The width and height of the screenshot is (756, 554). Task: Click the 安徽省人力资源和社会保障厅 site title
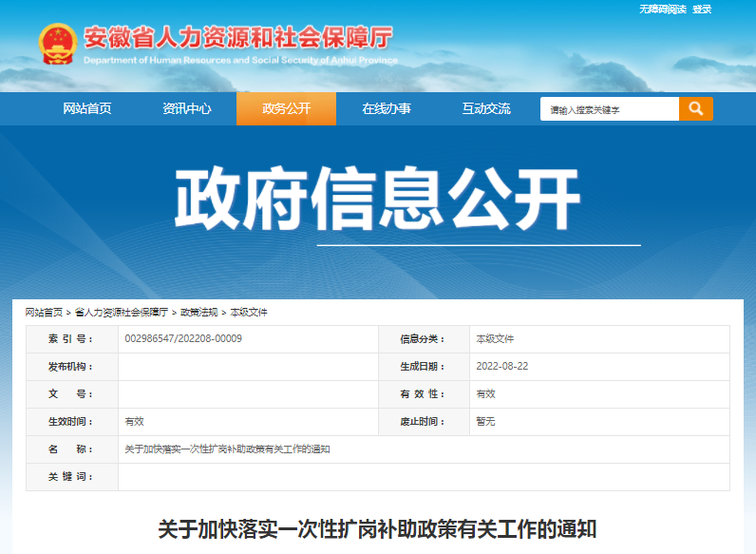(237, 39)
